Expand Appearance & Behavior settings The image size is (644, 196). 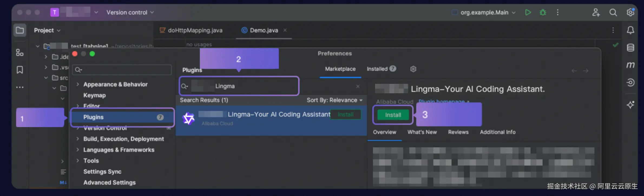tap(78, 84)
